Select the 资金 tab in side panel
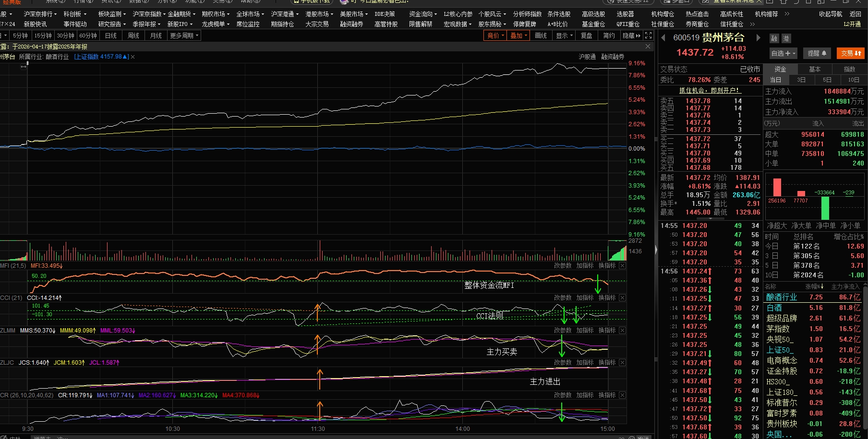 click(780, 69)
